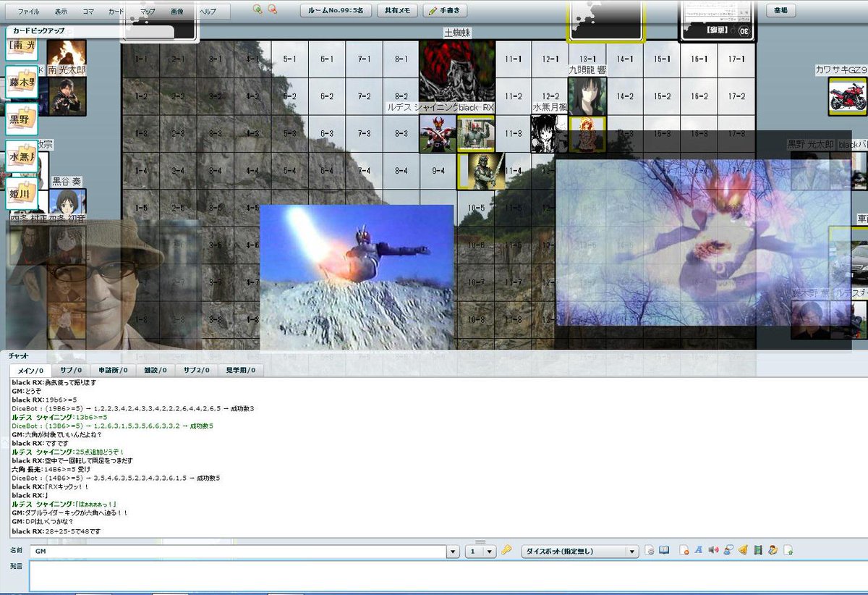Click the ルデス シャイニング character piece
The height and width of the screenshot is (595, 868).
(x=438, y=133)
